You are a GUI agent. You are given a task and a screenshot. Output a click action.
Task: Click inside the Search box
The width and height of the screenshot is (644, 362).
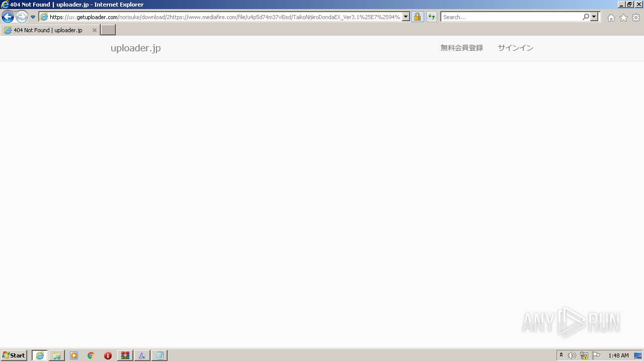point(511,17)
